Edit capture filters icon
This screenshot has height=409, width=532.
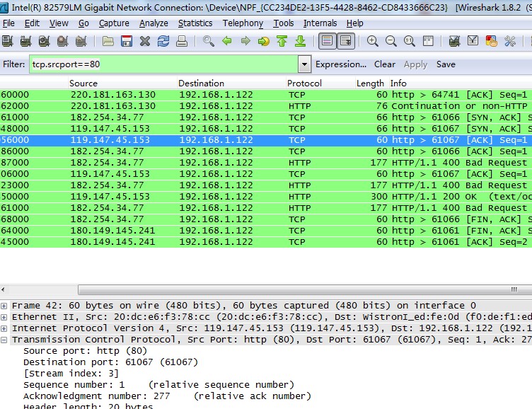point(454,42)
